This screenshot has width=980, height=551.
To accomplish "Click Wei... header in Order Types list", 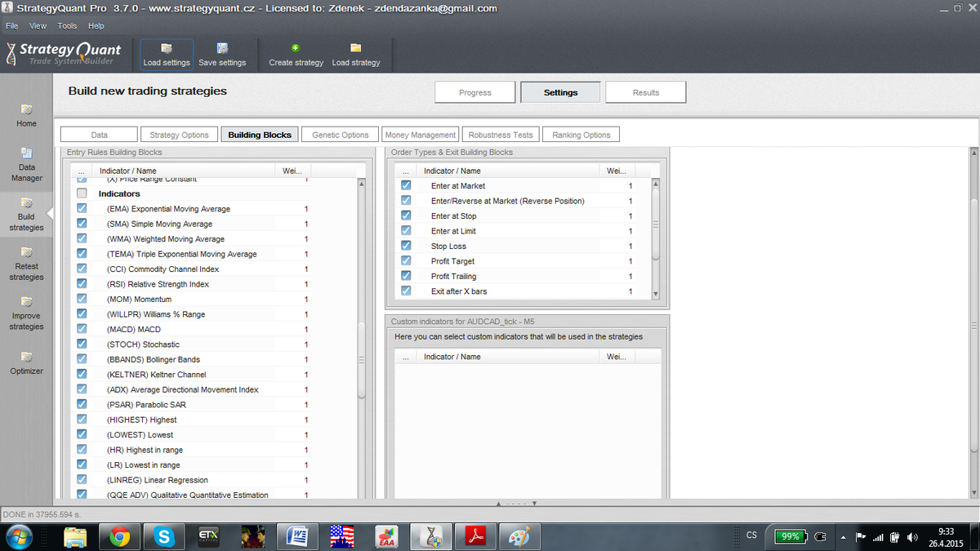I will coord(618,171).
